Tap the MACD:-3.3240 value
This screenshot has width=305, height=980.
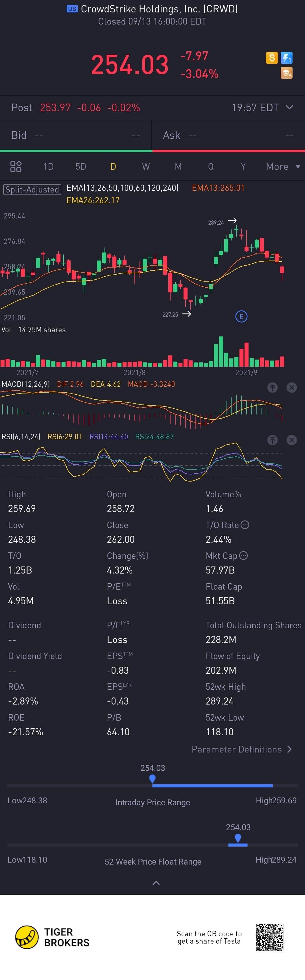151,384
